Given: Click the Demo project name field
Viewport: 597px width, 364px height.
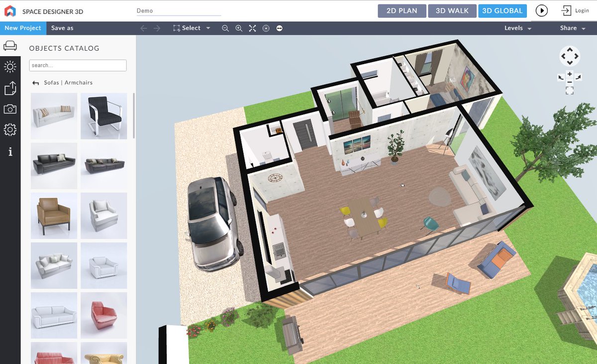Looking at the screenshot, I should click(x=179, y=11).
